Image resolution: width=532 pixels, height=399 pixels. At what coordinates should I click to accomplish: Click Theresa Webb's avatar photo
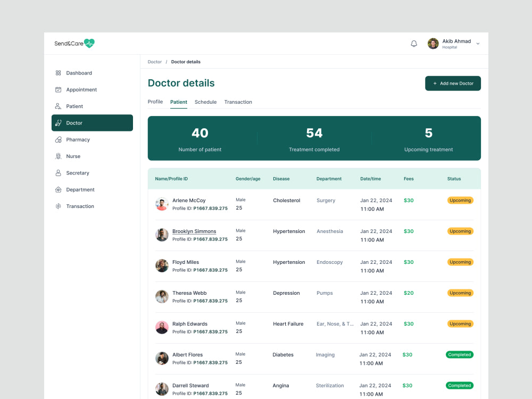pyautogui.click(x=162, y=296)
